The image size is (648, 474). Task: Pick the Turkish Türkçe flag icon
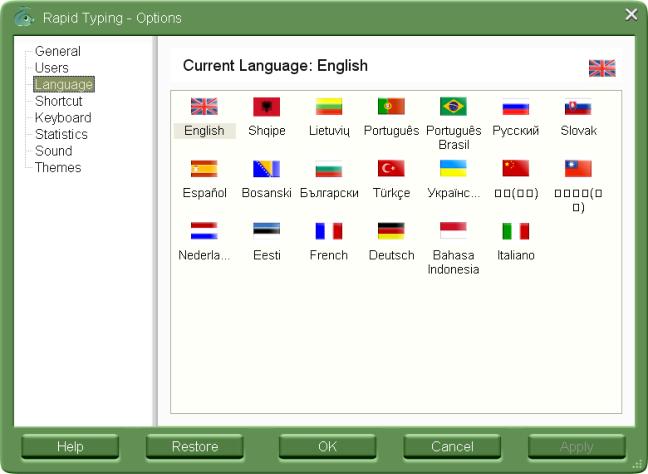point(391,169)
